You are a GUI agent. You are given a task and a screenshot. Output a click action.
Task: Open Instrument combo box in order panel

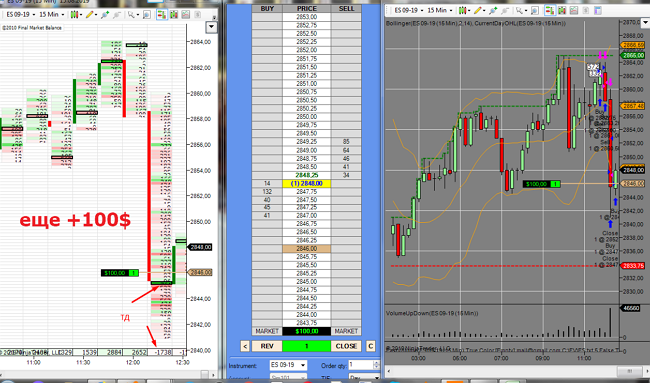(288, 365)
